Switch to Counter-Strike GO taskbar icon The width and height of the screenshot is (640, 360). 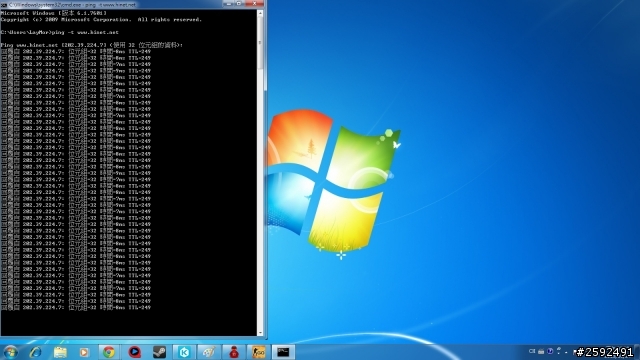click(259, 352)
